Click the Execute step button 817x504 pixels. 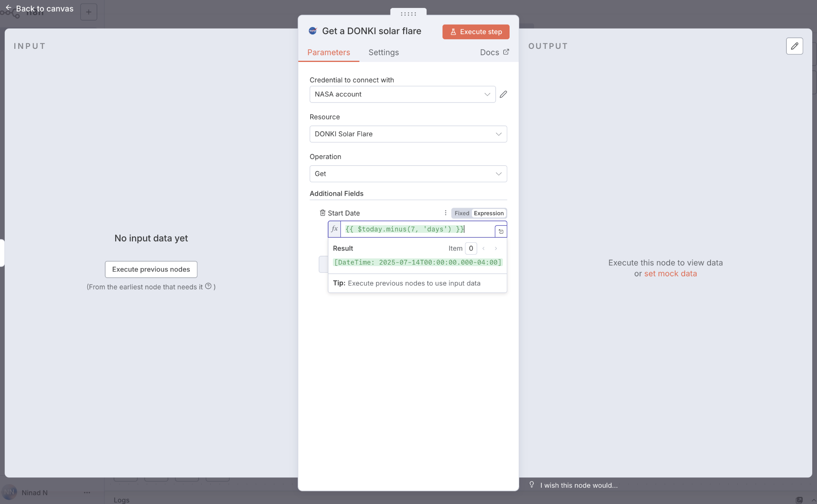pyautogui.click(x=476, y=32)
